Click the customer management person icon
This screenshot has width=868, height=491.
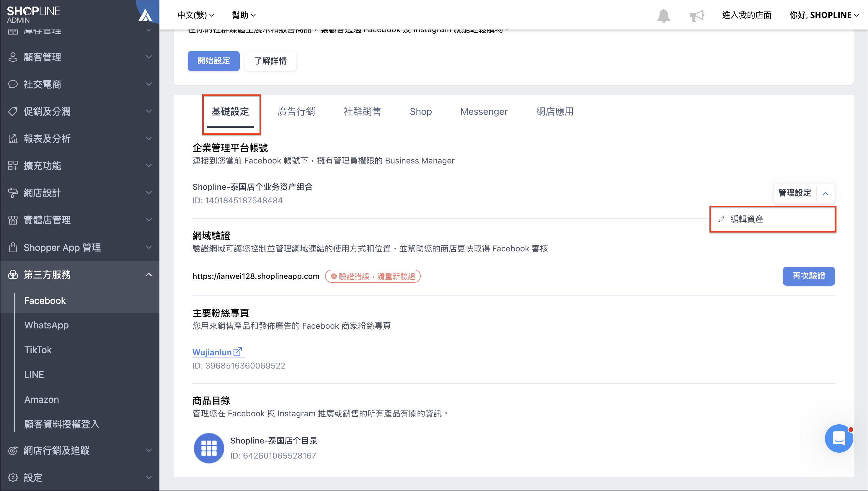(13, 57)
